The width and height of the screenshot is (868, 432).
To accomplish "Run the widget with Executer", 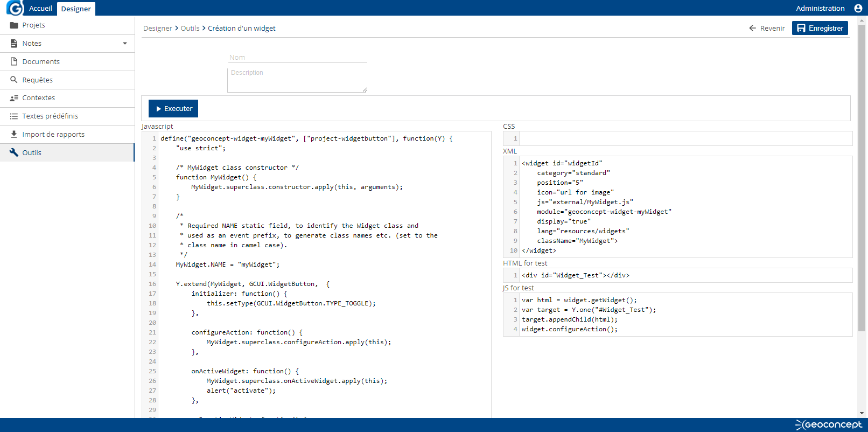I will (173, 108).
